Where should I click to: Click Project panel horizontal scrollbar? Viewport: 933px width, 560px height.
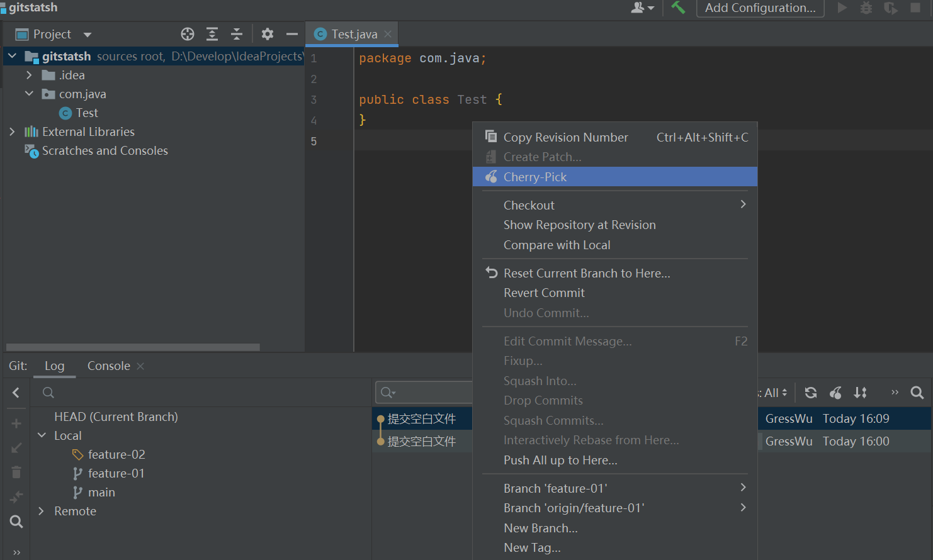[133, 347]
